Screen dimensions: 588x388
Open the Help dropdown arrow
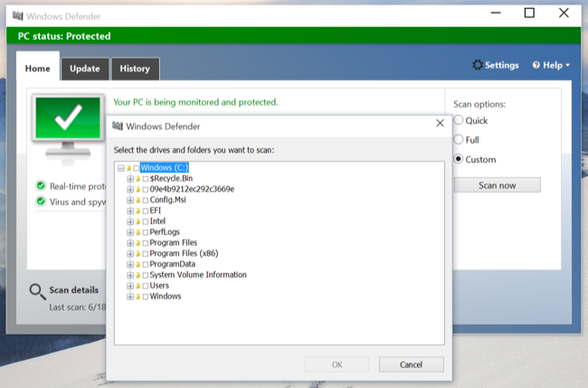(x=567, y=65)
